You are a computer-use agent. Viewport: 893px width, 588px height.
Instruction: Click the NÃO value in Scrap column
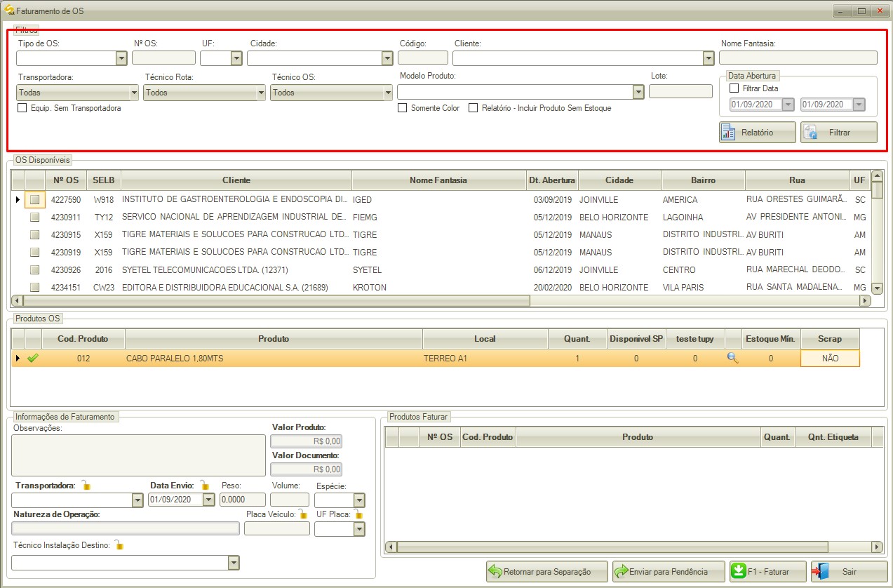[x=830, y=359]
